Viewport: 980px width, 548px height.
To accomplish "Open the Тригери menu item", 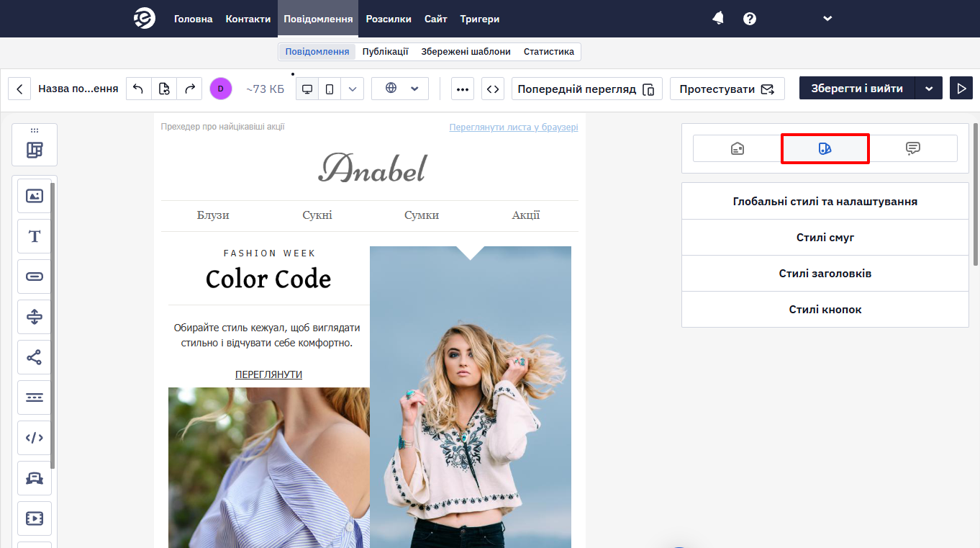I will 480,19.
